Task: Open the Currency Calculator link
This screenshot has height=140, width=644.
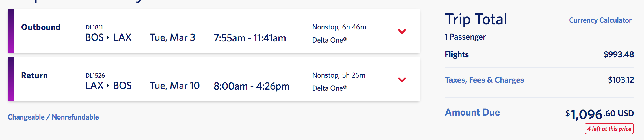Action: click(600, 20)
